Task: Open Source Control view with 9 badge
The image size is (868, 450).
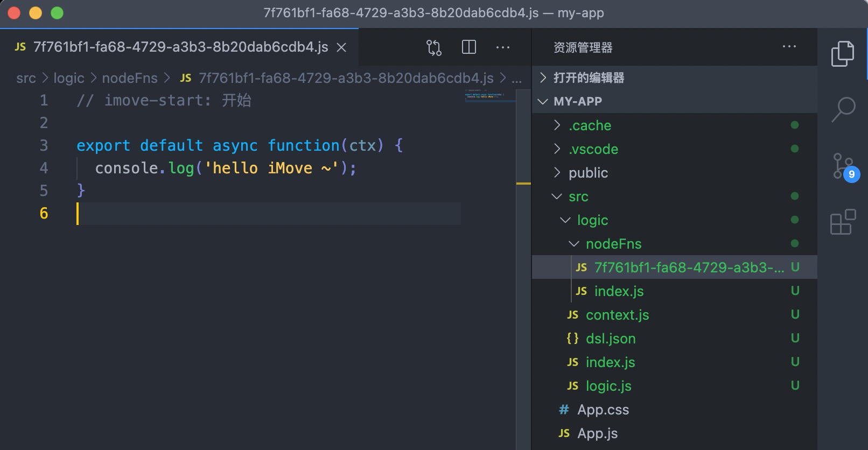Action: [843, 166]
